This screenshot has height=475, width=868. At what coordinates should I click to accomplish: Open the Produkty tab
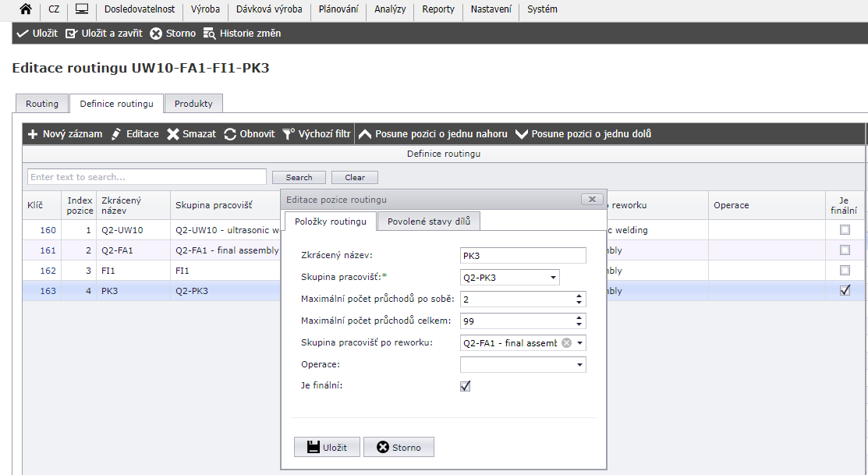pos(193,104)
